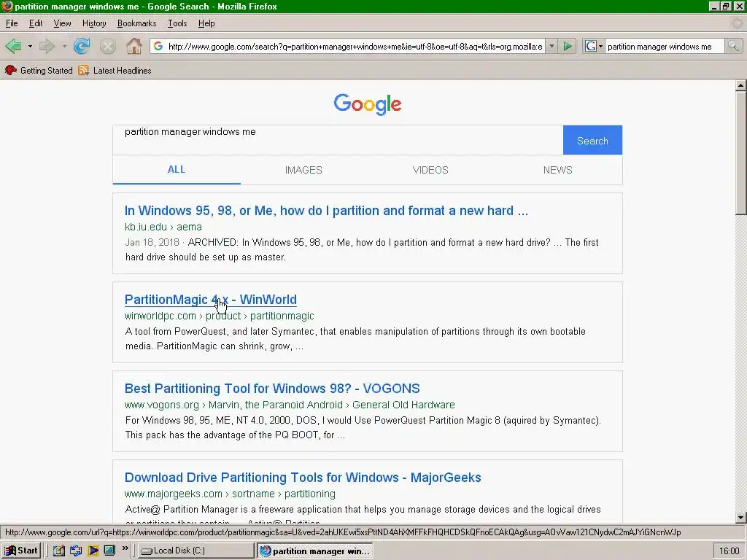
Task: Click the kb.iu.edu › aema URL text
Action: (x=163, y=227)
